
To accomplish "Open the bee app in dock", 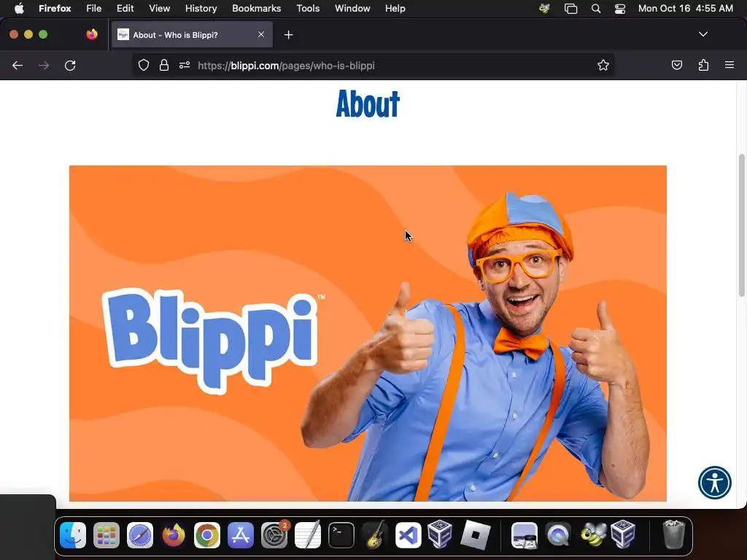I will (x=592, y=534).
